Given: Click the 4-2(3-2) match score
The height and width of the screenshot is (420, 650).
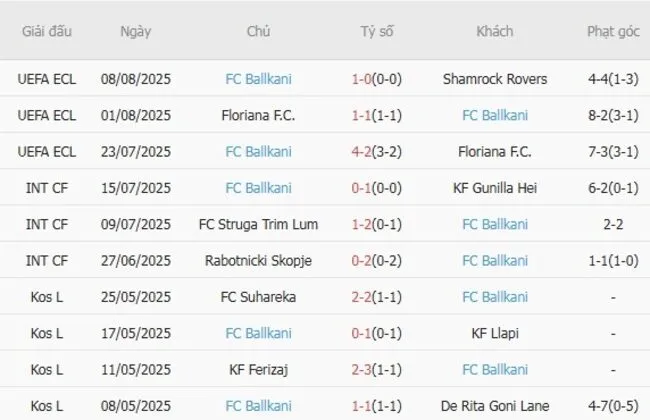Looking at the screenshot, I should pos(377,152).
